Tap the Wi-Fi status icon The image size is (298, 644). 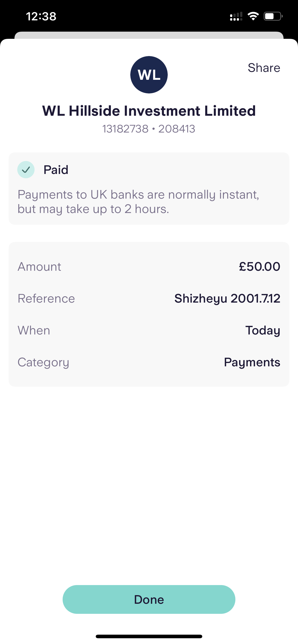(253, 16)
